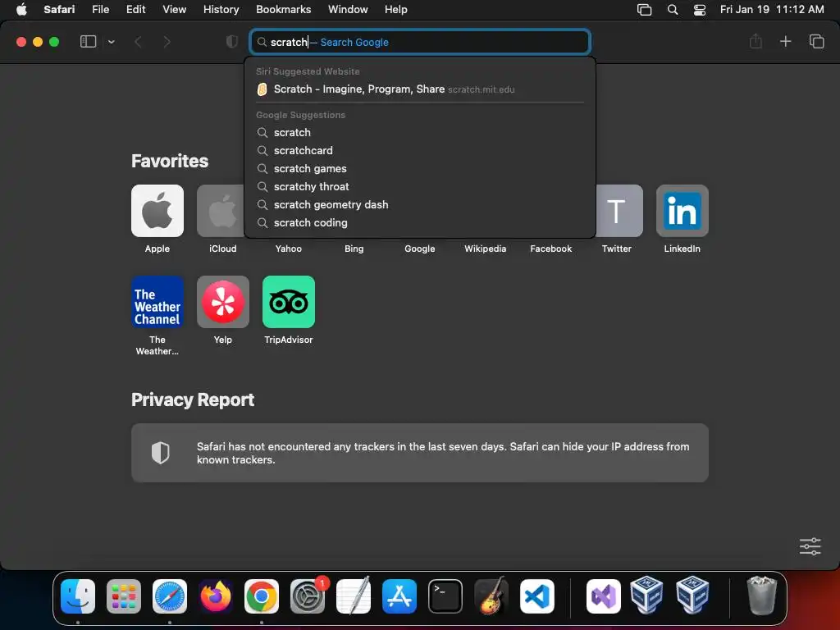Open Terminal from the Dock
The image size is (840, 630).
(x=445, y=596)
